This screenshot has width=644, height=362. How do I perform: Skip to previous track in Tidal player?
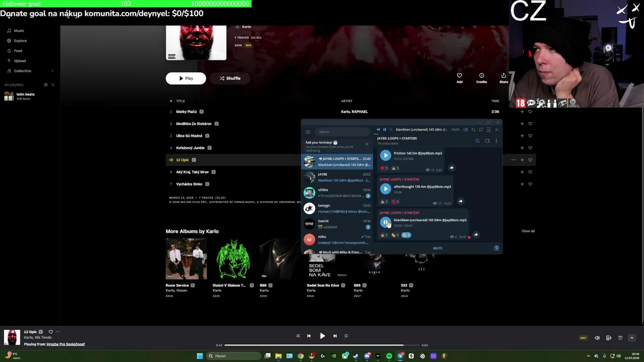tap(309, 336)
